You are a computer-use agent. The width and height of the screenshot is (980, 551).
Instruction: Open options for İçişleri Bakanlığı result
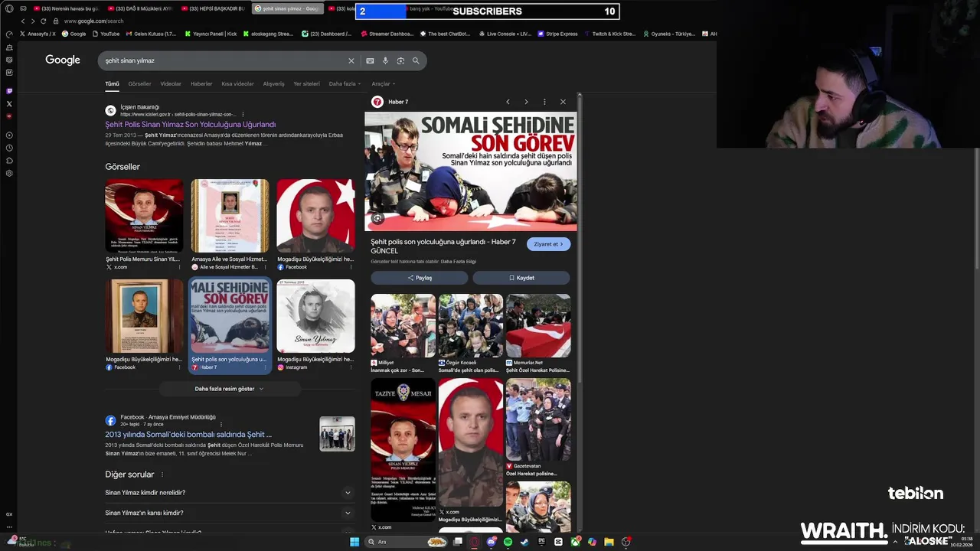click(x=243, y=114)
